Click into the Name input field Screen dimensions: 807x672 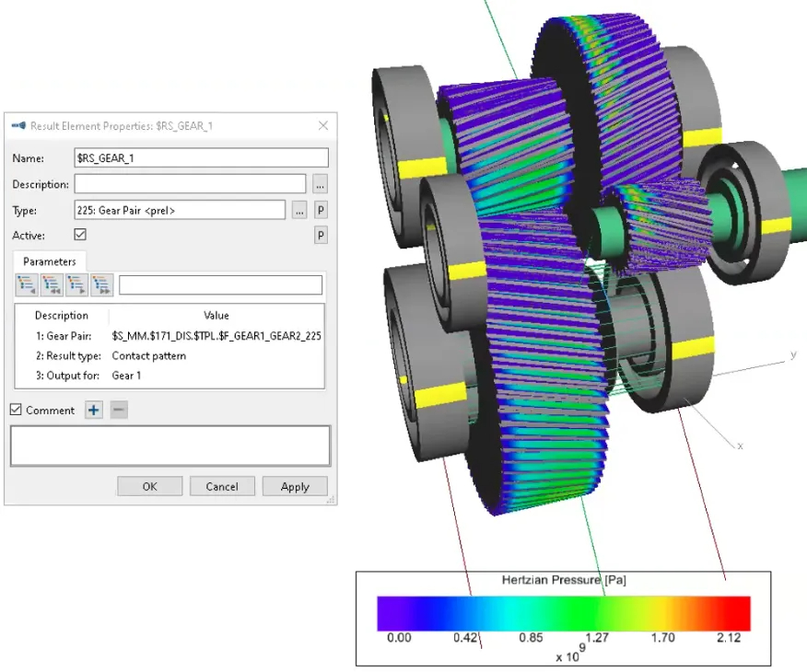click(201, 158)
